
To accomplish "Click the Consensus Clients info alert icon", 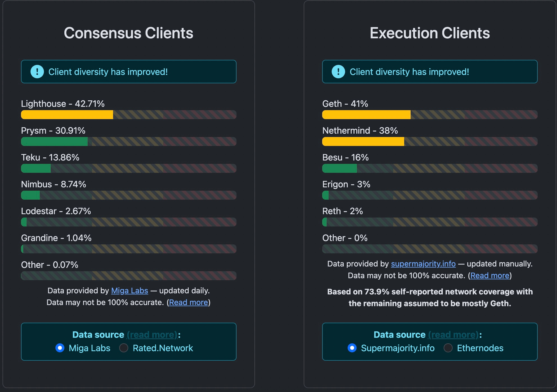I will coord(37,72).
